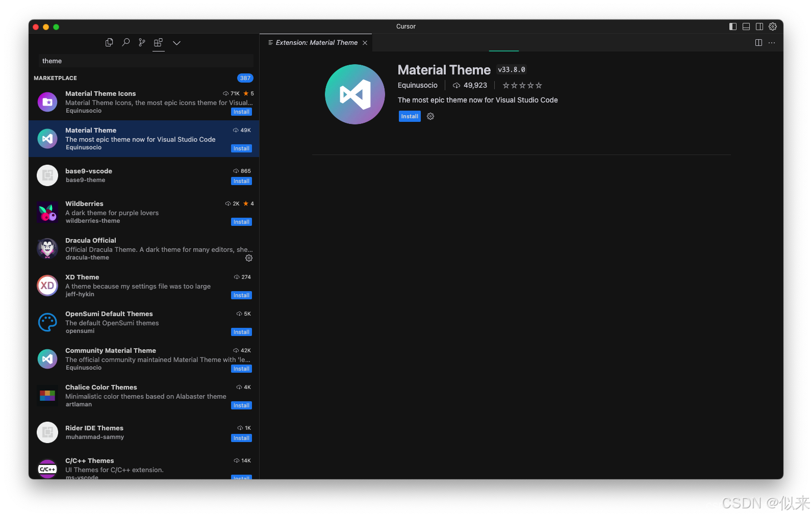Image resolution: width=812 pixels, height=517 pixels.
Task: Click the Dracula vampire icon
Action: click(x=47, y=249)
